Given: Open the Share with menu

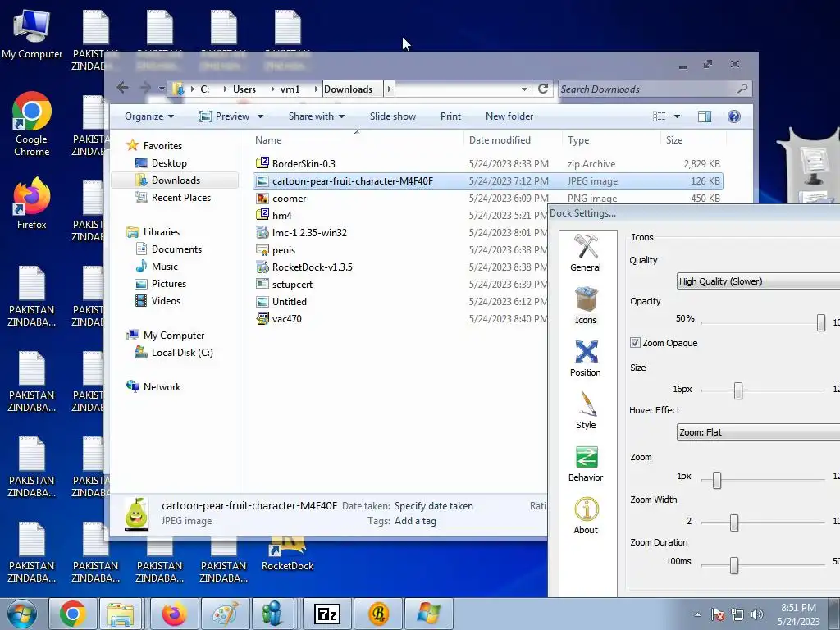Looking at the screenshot, I should coord(316,116).
